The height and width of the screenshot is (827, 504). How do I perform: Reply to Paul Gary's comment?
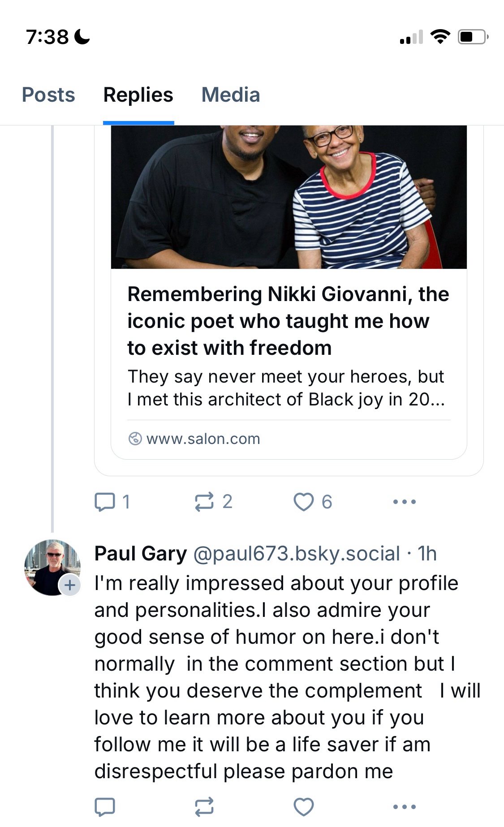105,807
